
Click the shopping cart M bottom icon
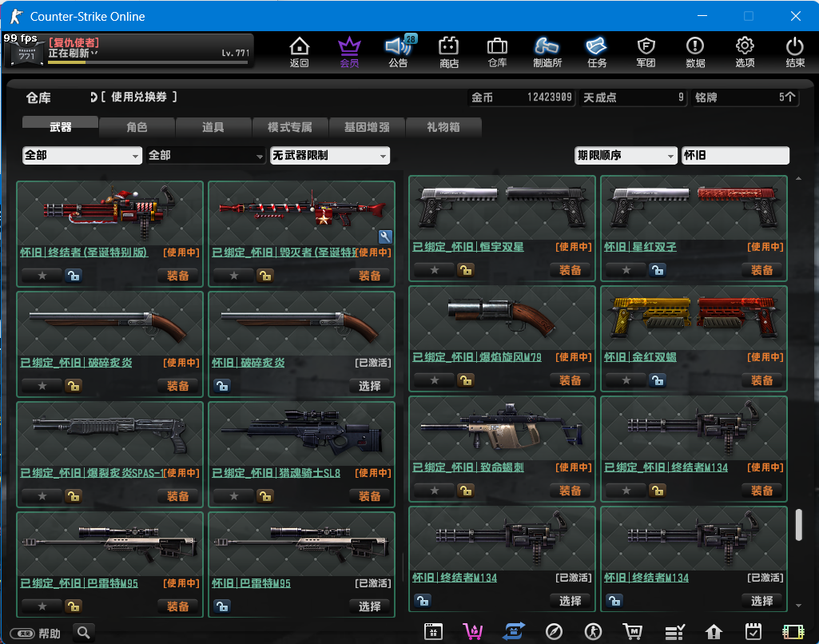633,632
